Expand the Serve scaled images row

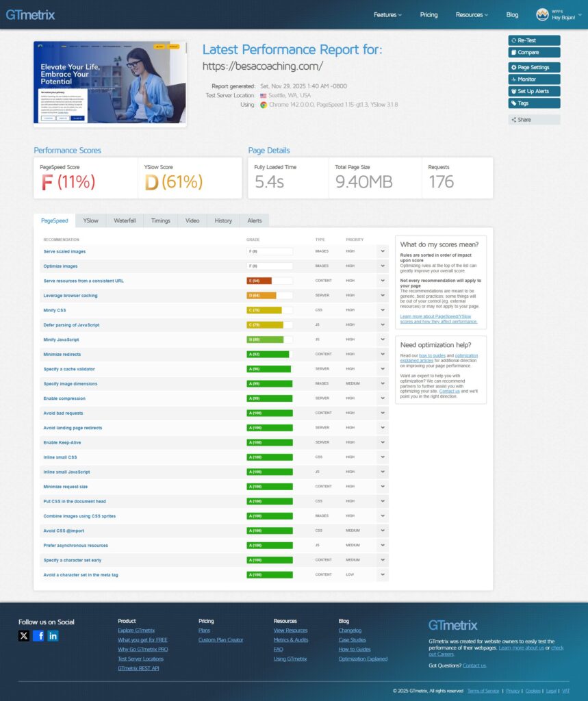(381, 251)
